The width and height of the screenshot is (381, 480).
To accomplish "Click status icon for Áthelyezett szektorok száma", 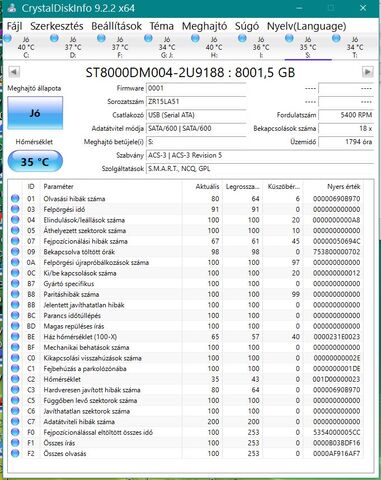I will click(15, 230).
